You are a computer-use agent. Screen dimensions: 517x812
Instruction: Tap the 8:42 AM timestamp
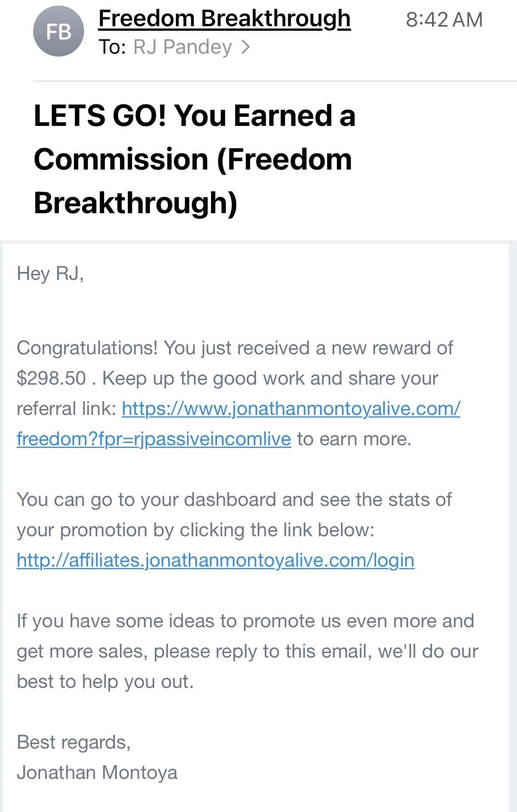point(444,20)
